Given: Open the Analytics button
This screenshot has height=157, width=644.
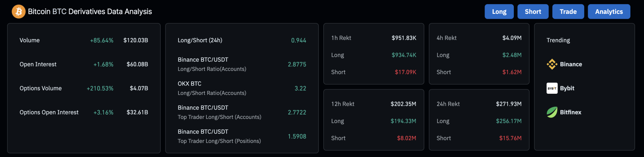Looking at the screenshot, I should 609,12.
